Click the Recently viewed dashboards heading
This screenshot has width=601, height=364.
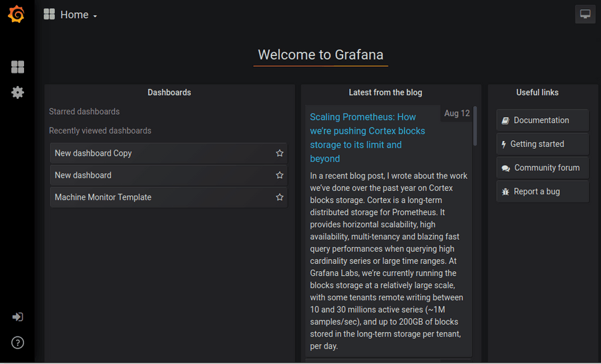tap(100, 131)
